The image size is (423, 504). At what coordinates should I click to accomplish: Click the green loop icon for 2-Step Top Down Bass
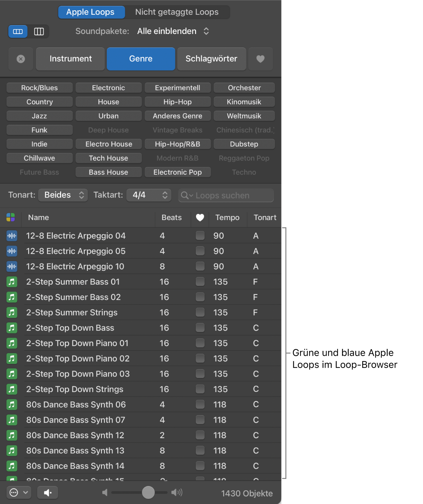(x=12, y=328)
